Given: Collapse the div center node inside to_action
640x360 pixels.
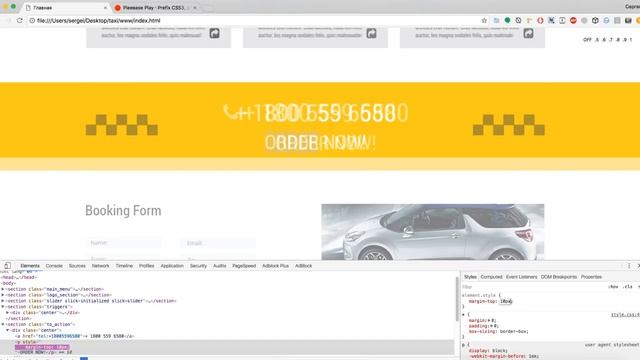Looking at the screenshot, I should tap(7, 330).
